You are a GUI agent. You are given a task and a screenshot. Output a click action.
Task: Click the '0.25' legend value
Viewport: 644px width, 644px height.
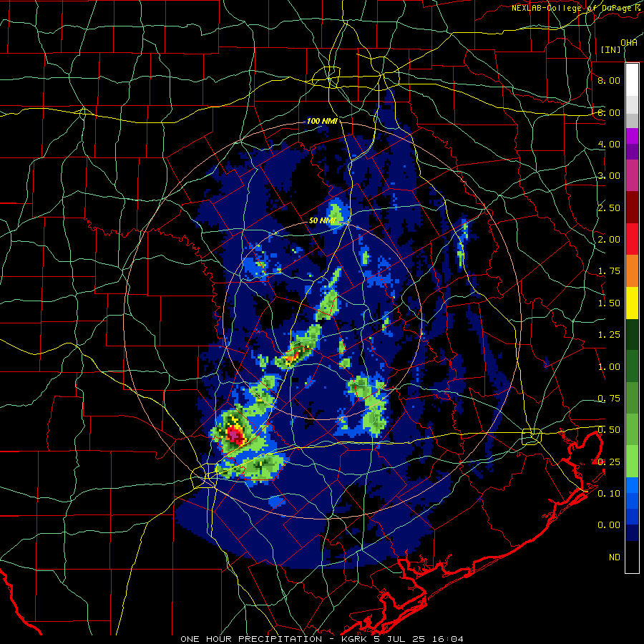click(609, 462)
